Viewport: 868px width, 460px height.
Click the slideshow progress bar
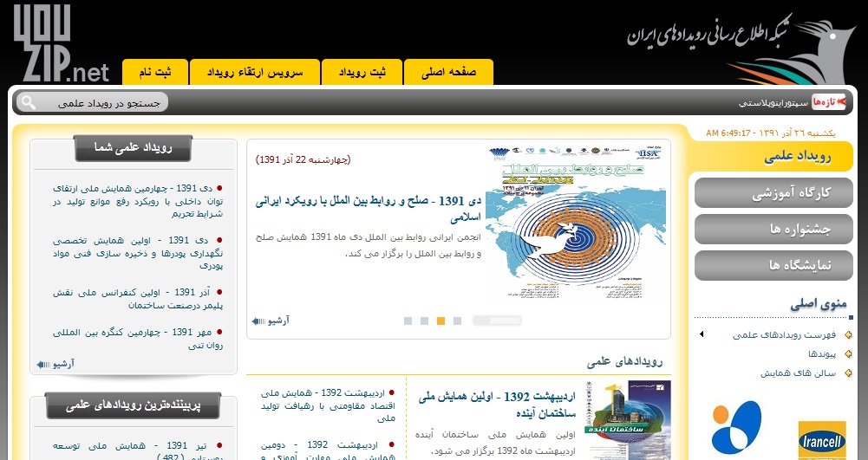[x=497, y=321]
